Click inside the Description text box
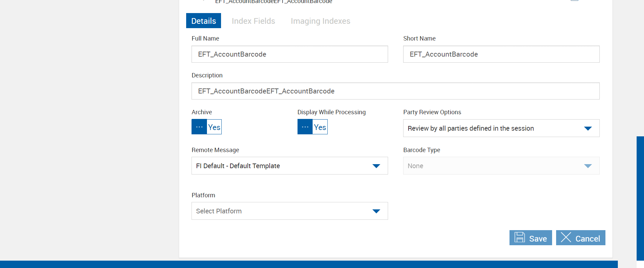Screen dimensions: 644x268 pos(395,91)
